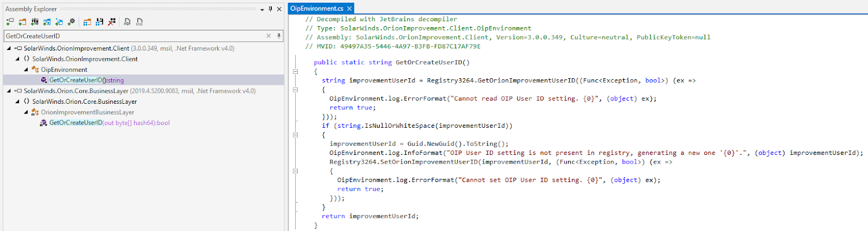Close the Assembly Explorer panel
Viewport: 868px width, 231px height.
279,9
